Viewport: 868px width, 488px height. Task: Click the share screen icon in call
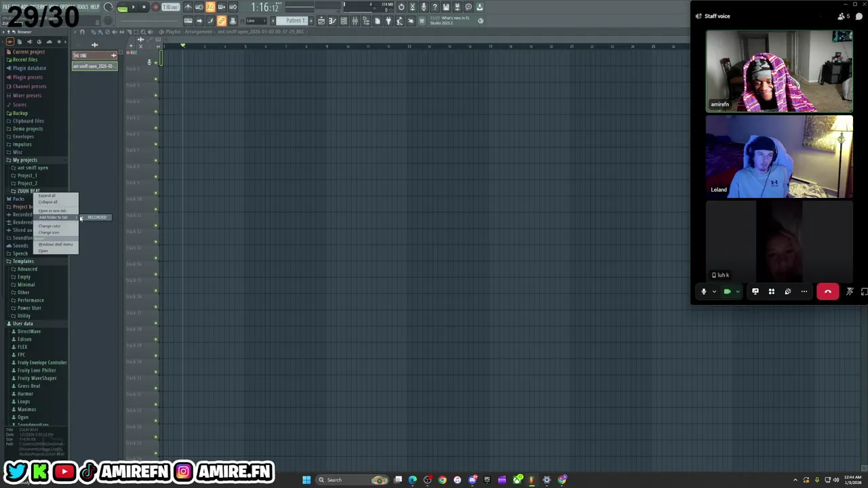pos(755,291)
